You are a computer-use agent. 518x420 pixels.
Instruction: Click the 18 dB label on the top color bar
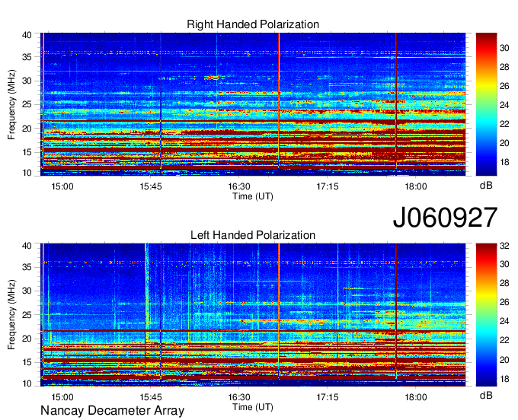pyautogui.click(x=504, y=162)
